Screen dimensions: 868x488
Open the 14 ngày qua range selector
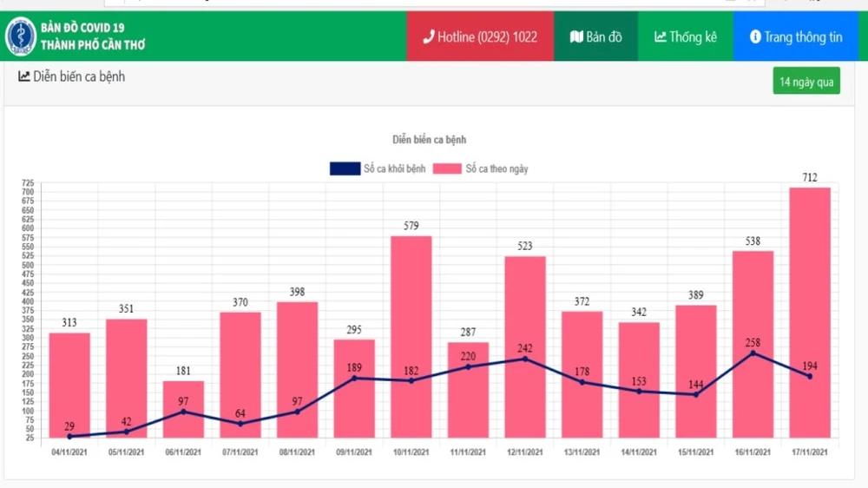tap(806, 82)
